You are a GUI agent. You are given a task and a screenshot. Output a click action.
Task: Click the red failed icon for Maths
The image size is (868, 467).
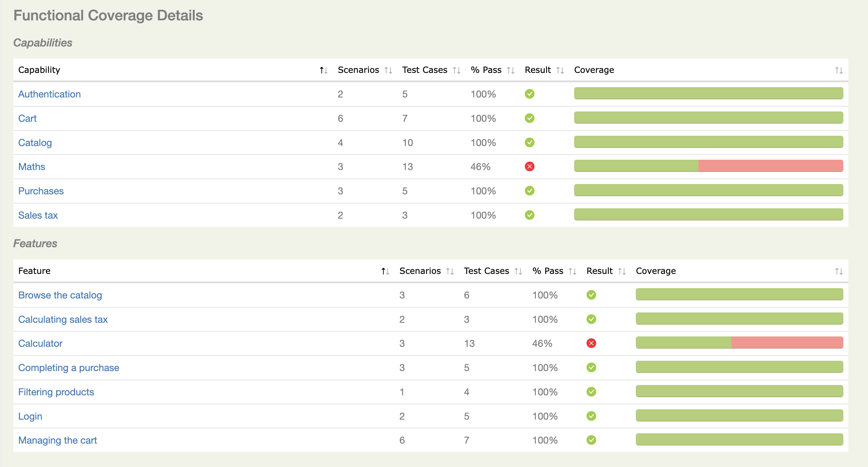[529, 167]
